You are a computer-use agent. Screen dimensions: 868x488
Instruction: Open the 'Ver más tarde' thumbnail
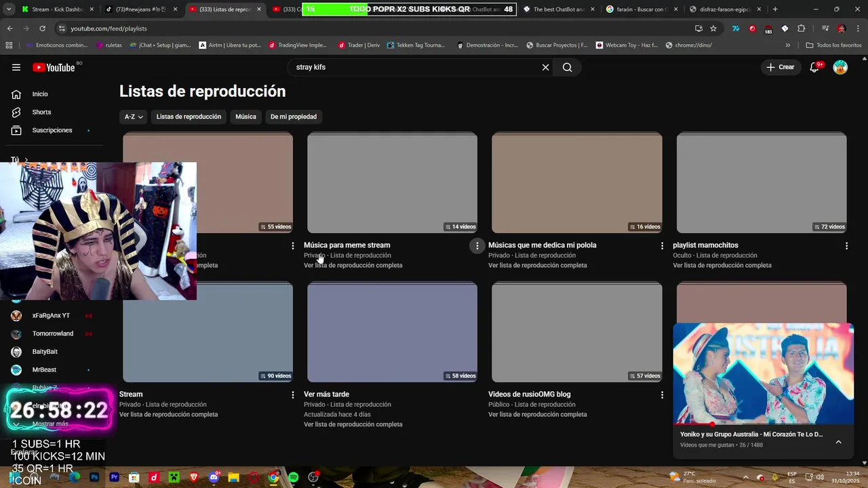pos(392,332)
